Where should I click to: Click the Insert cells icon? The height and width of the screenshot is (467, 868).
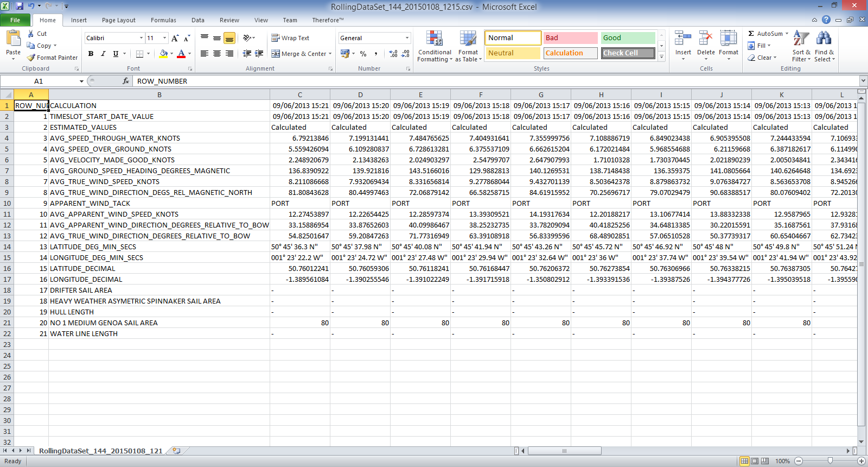pyautogui.click(x=683, y=39)
